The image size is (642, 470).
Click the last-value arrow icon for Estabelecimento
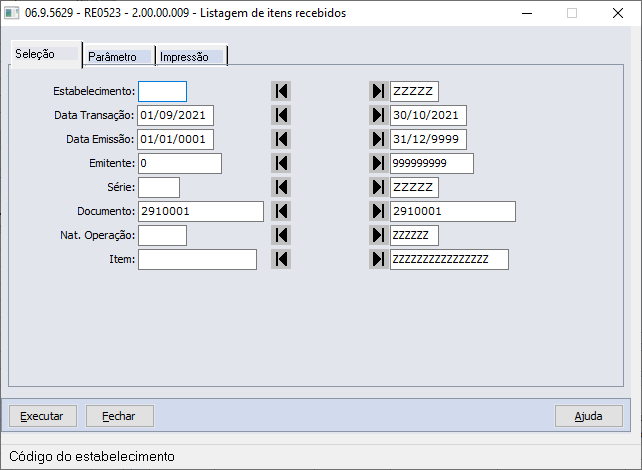pyautogui.click(x=379, y=91)
